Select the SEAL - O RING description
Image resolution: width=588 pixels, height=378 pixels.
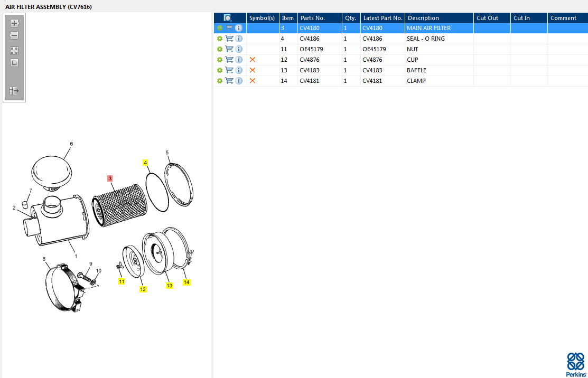tap(426, 39)
